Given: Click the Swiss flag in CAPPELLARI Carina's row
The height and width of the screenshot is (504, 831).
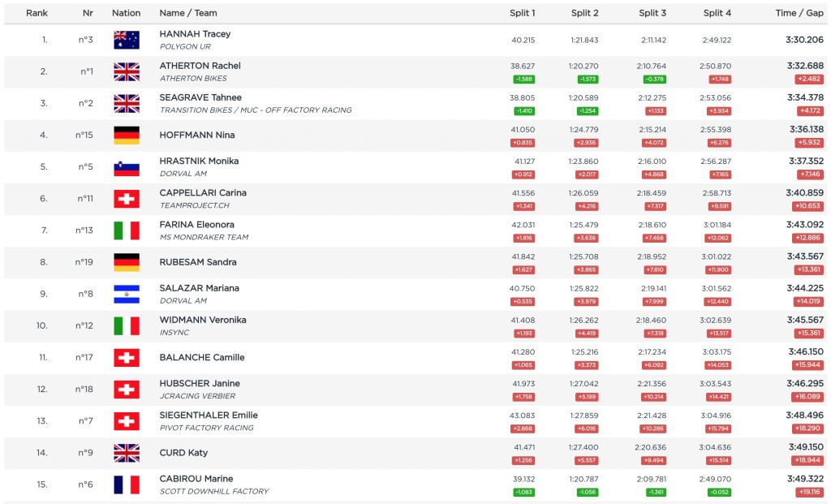Looking at the screenshot, I should [x=126, y=199].
